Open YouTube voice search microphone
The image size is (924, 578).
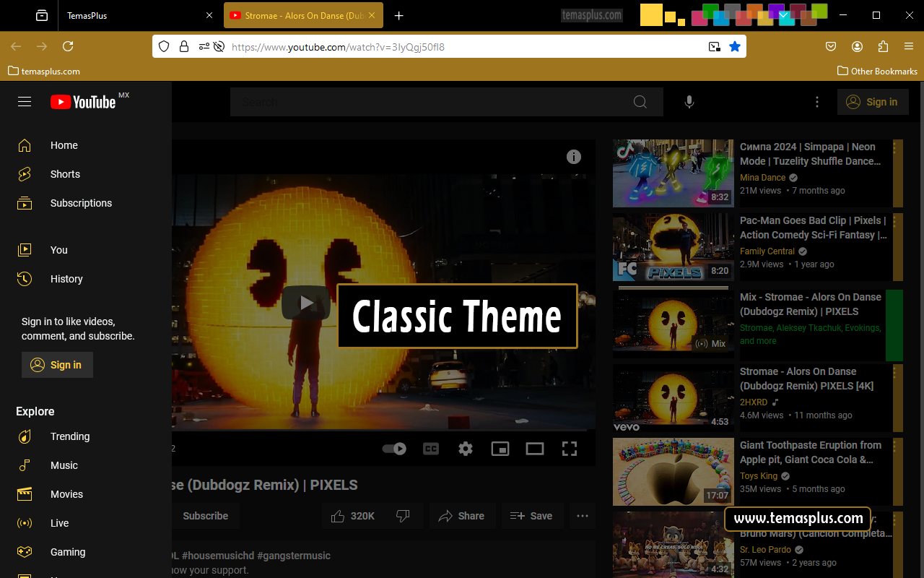coord(689,101)
